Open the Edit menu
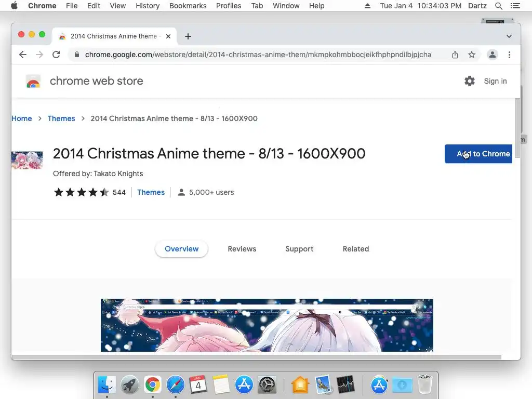The width and height of the screenshot is (532, 399). click(x=94, y=6)
